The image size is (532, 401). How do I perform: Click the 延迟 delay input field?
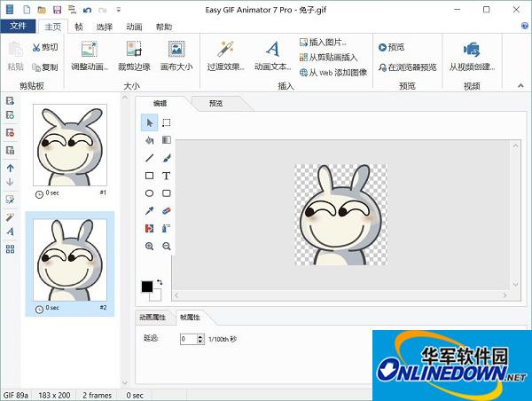[x=189, y=339]
